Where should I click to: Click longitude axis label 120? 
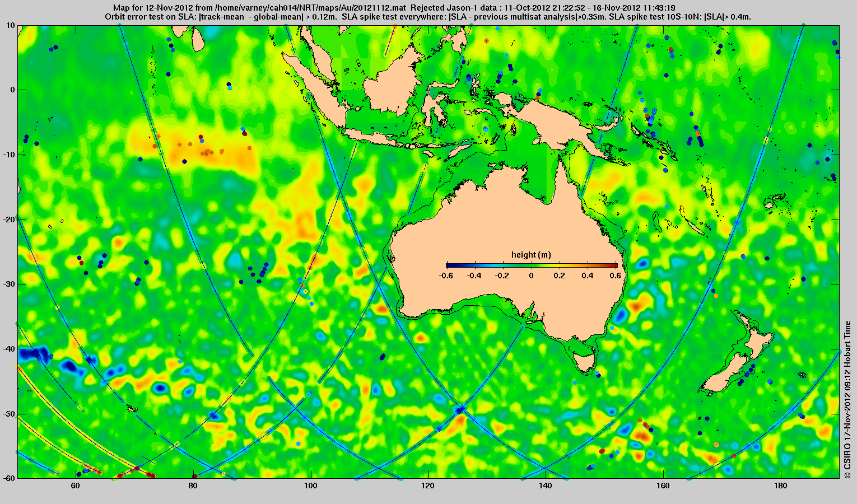(428, 486)
